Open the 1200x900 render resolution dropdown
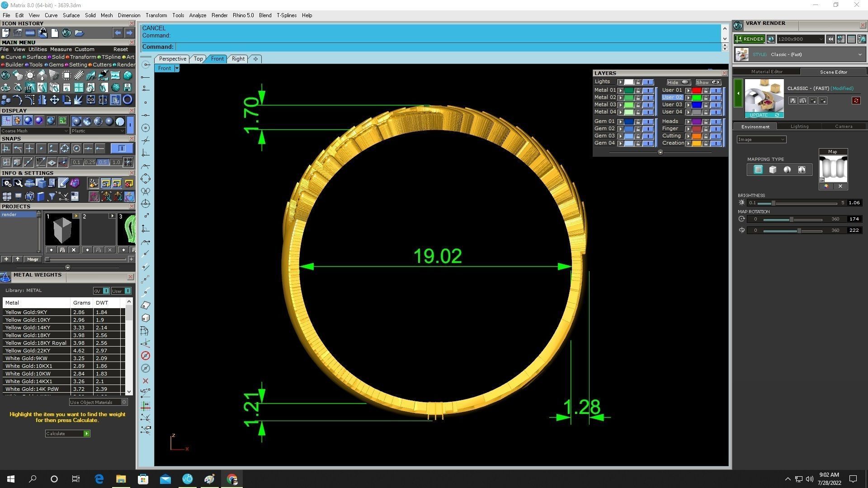The image size is (868, 488). (x=800, y=39)
